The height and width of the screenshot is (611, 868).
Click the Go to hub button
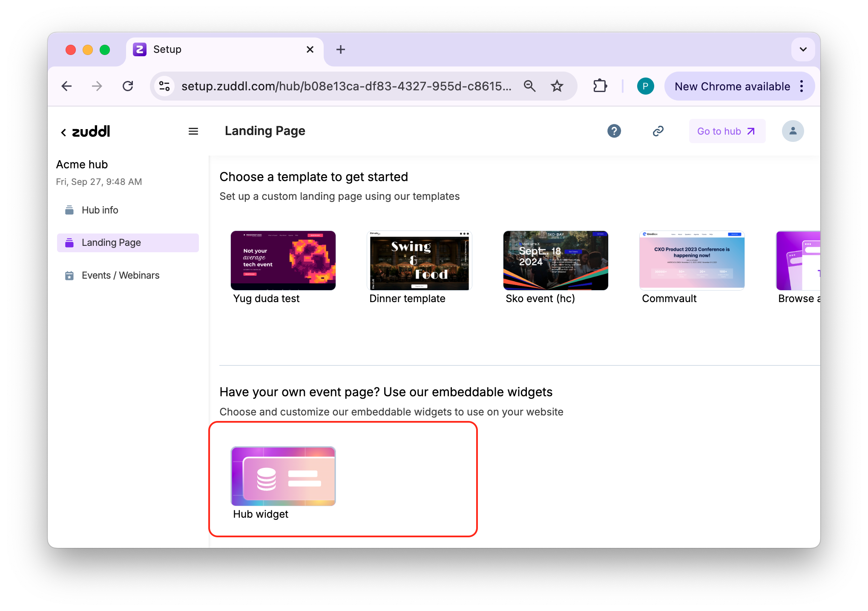(727, 131)
